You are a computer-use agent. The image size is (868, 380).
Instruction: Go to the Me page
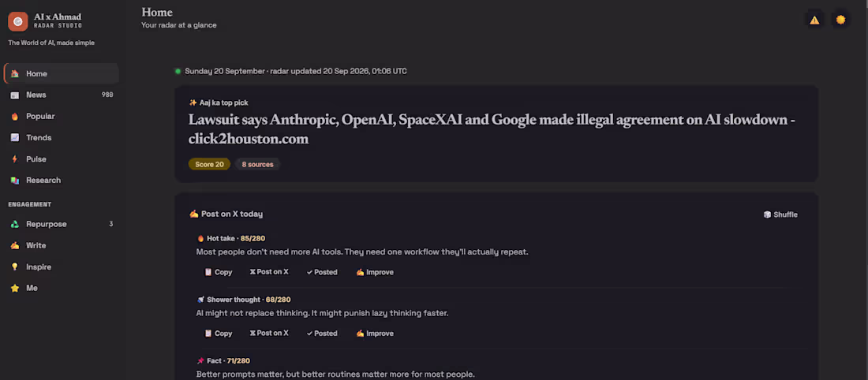tap(61, 289)
